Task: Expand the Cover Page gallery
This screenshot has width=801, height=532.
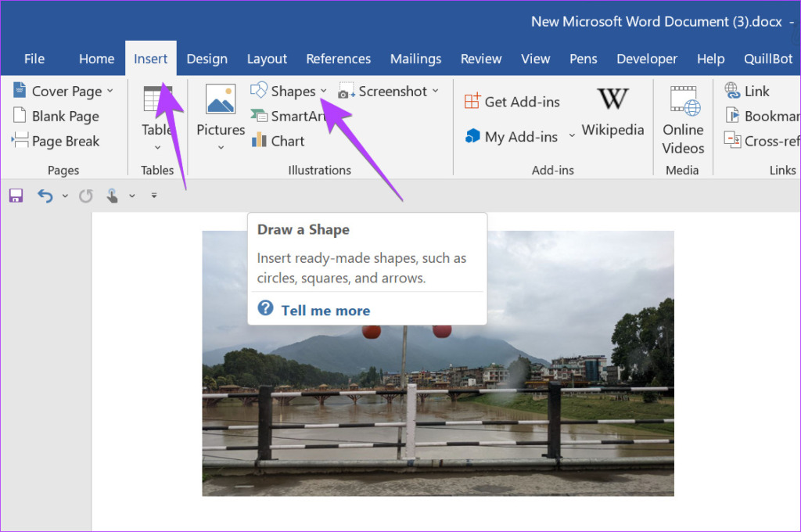Action: [x=110, y=91]
